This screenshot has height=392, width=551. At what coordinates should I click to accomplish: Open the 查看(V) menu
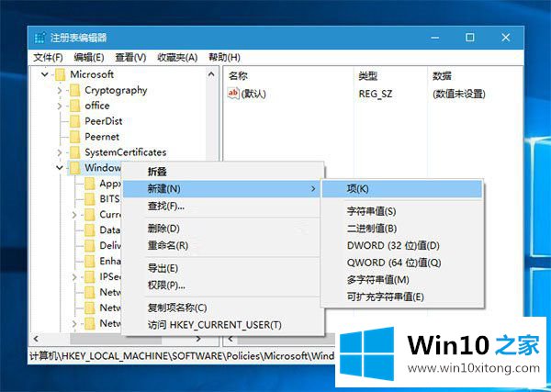[x=130, y=57]
